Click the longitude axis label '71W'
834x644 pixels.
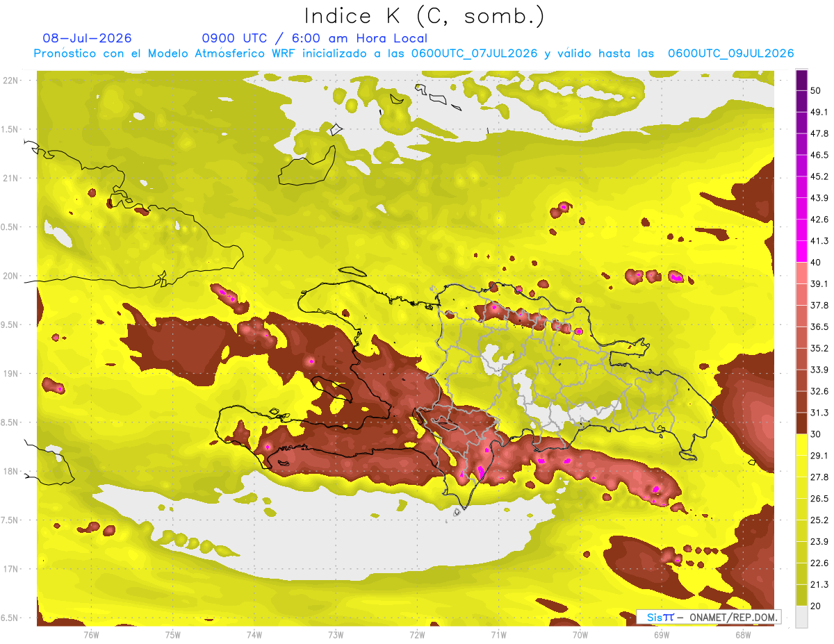[498, 634]
